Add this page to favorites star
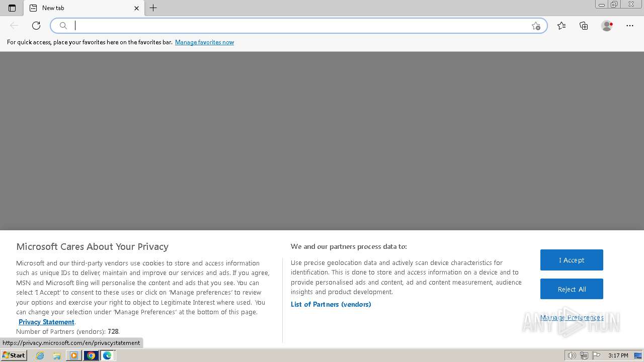644x362 pixels. 536,26
